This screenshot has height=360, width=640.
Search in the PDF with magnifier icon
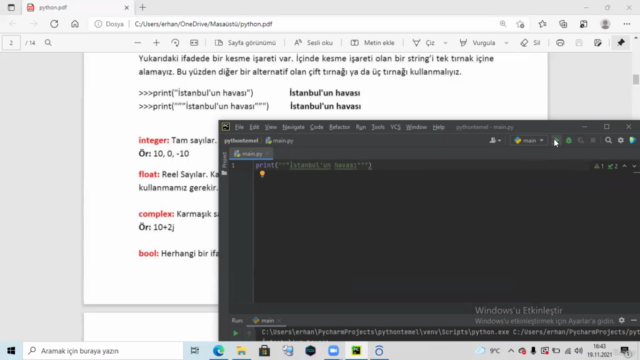(48, 43)
